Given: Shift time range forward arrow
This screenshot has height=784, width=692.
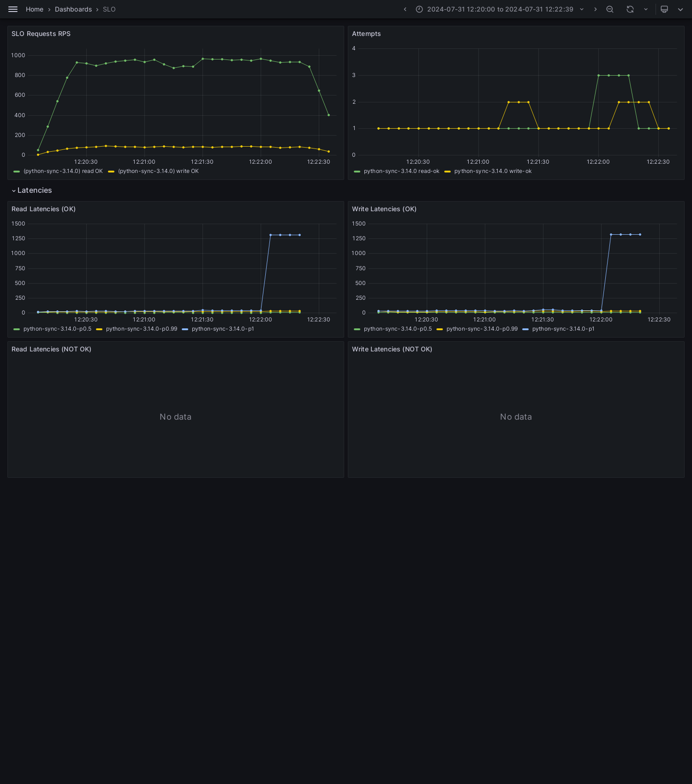Looking at the screenshot, I should pos(595,9).
